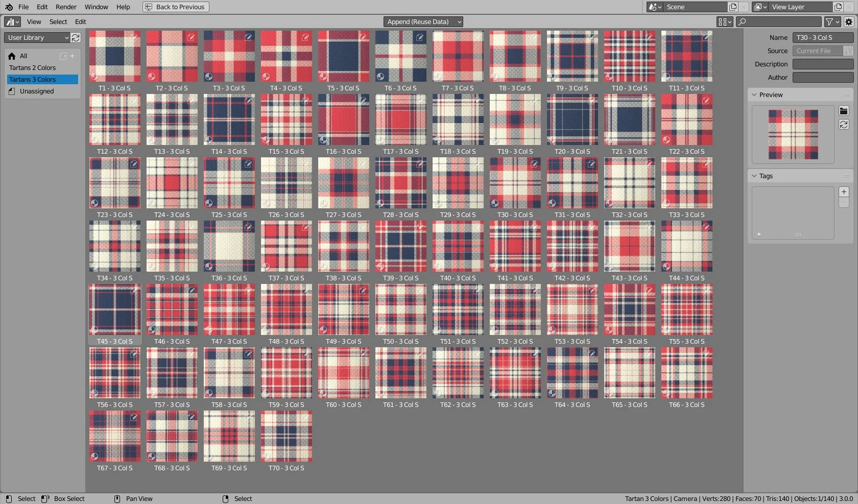Click the Blender logo in menu bar
This screenshot has width=858, height=504.
tap(8, 6)
